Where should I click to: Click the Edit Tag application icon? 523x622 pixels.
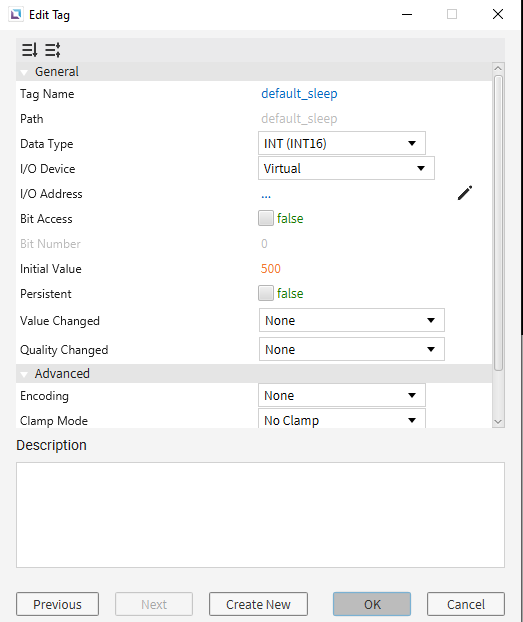point(16,15)
